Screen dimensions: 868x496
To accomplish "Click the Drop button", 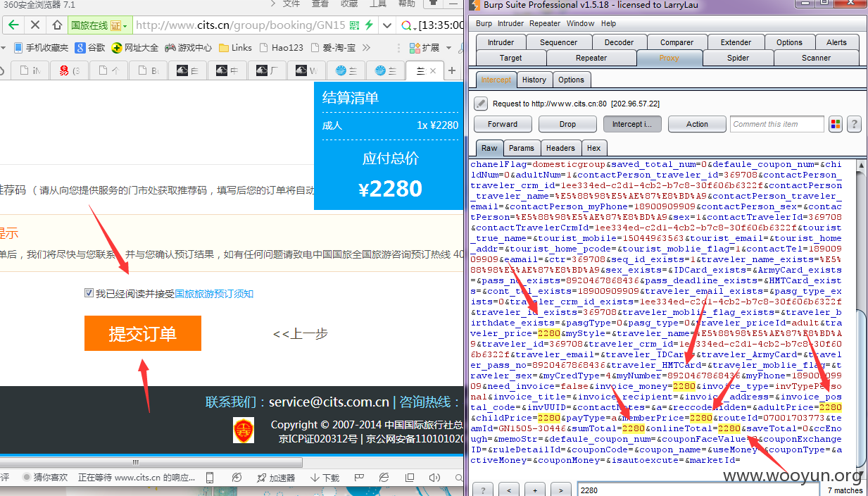I will pyautogui.click(x=567, y=124).
